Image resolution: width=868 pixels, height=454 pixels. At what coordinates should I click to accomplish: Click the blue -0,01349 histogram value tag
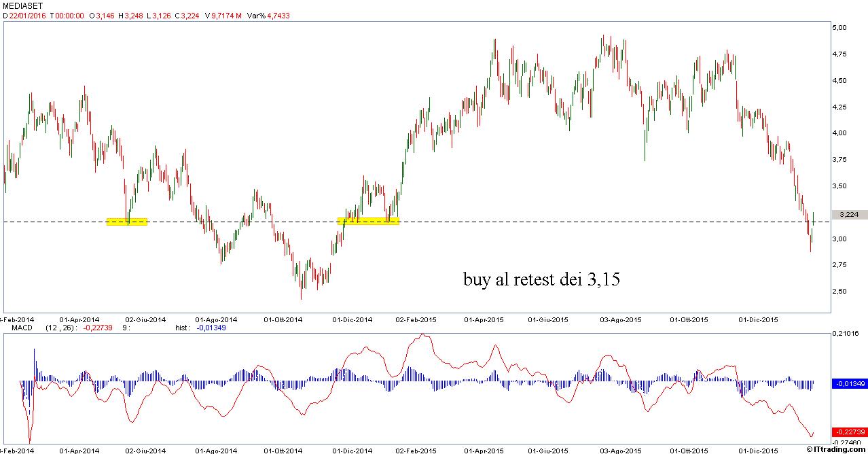849,383
